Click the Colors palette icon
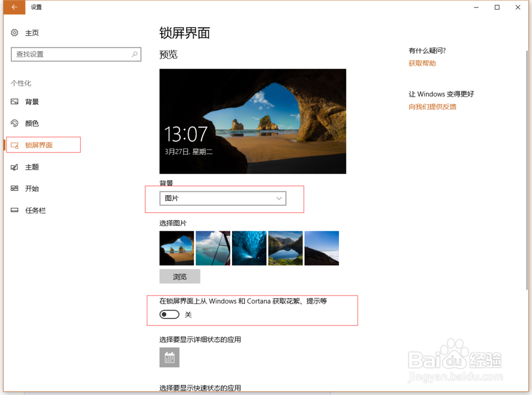The width and height of the screenshot is (532, 395). click(x=14, y=123)
